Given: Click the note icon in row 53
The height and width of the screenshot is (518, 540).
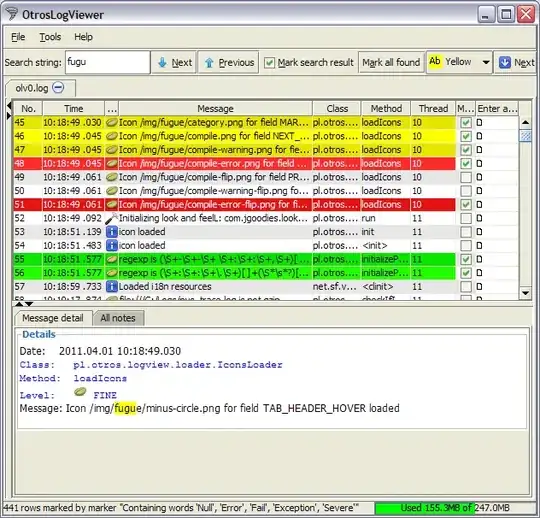Looking at the screenshot, I should [479, 232].
